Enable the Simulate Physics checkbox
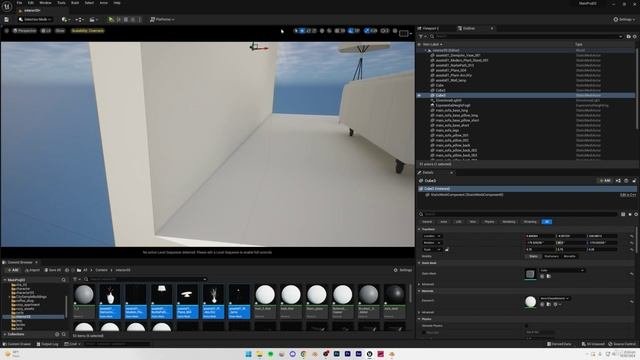640x360 pixels. pos(527,326)
